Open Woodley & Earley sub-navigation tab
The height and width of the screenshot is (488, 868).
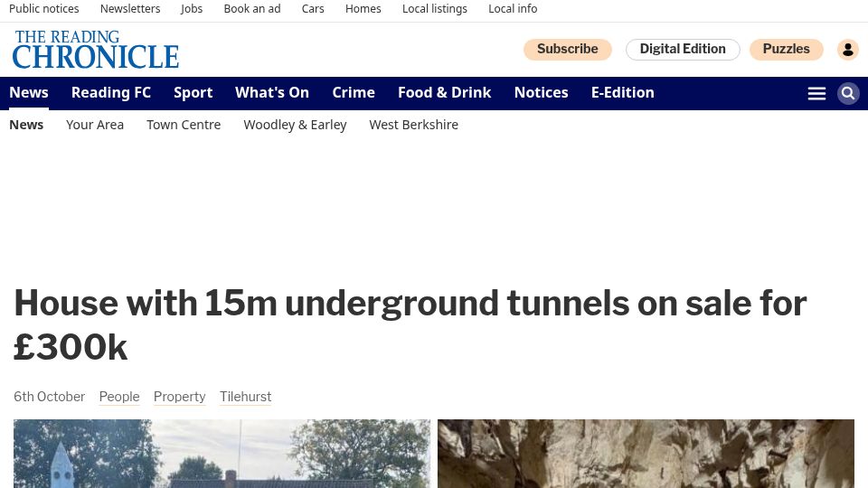click(295, 125)
